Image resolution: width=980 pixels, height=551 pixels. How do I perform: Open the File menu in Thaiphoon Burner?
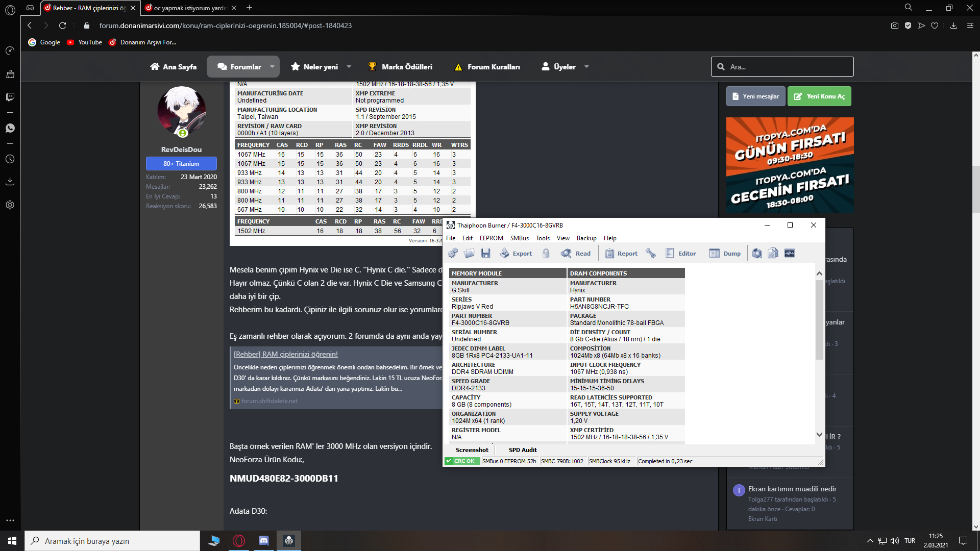coord(450,237)
